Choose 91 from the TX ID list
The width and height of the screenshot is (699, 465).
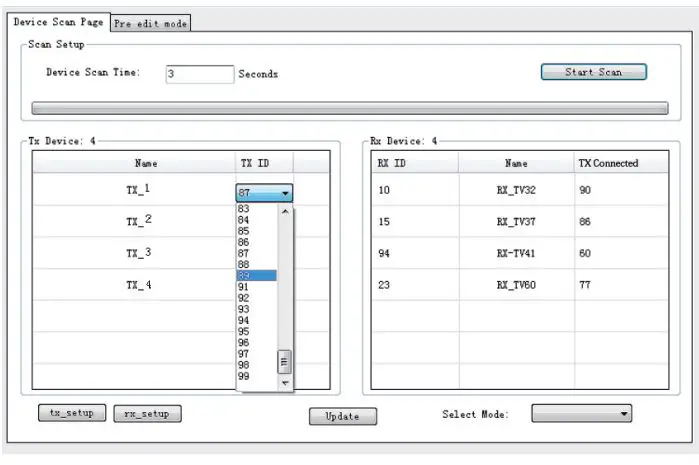pos(256,287)
